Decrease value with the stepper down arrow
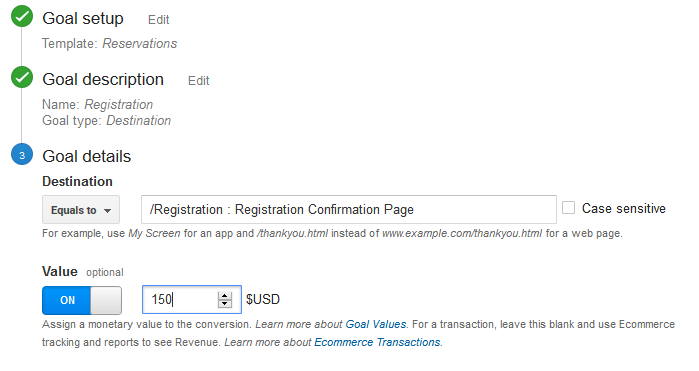Viewport: 699px width, 371px height. tap(225, 304)
